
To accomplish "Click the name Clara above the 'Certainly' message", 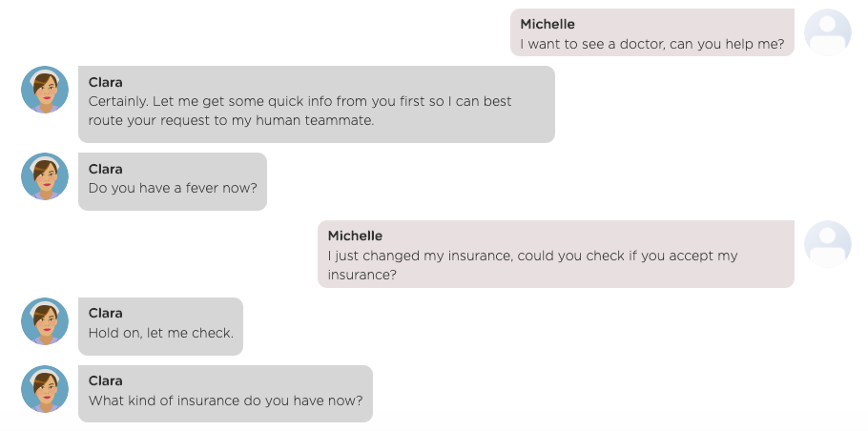I will click(105, 82).
